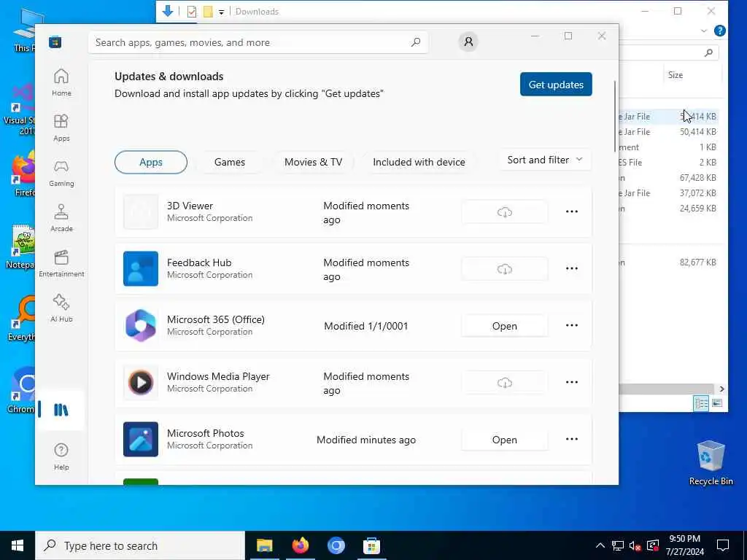Image resolution: width=747 pixels, height=560 pixels.
Task: Click the Windows Media Player app name
Action: [x=218, y=376]
